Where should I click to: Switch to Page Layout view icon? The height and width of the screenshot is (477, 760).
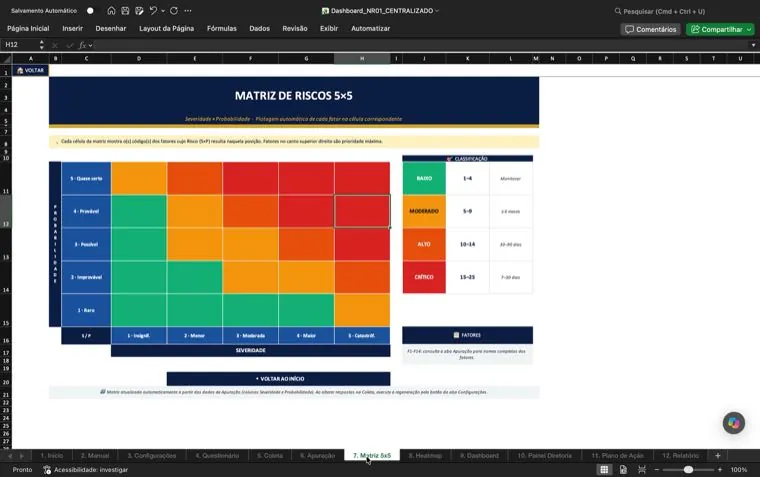tap(623, 470)
